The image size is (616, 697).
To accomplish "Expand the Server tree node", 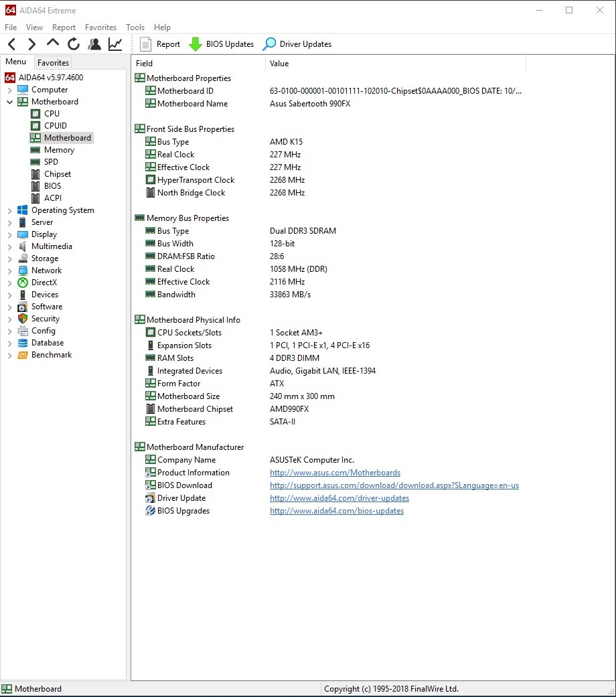I will point(9,222).
